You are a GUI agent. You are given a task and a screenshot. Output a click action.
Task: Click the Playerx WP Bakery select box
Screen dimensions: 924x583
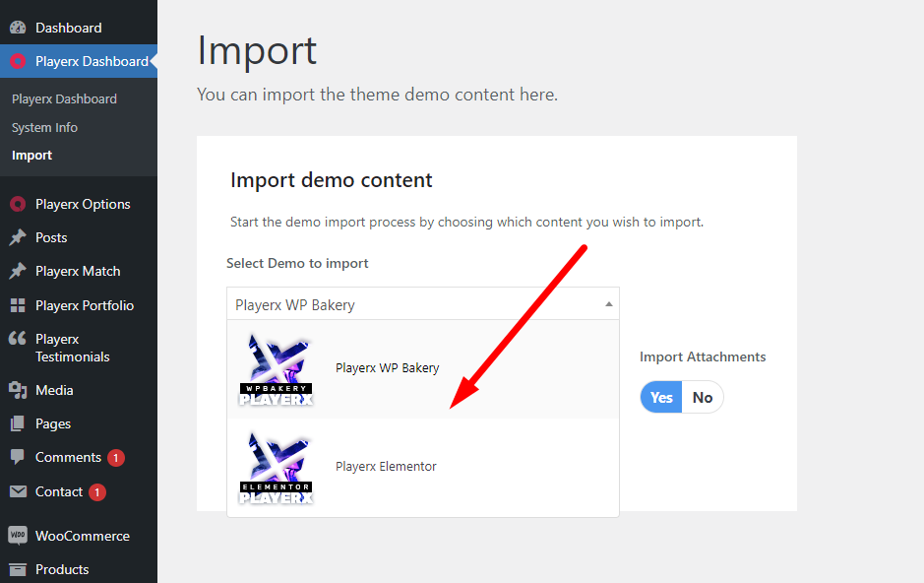point(422,304)
